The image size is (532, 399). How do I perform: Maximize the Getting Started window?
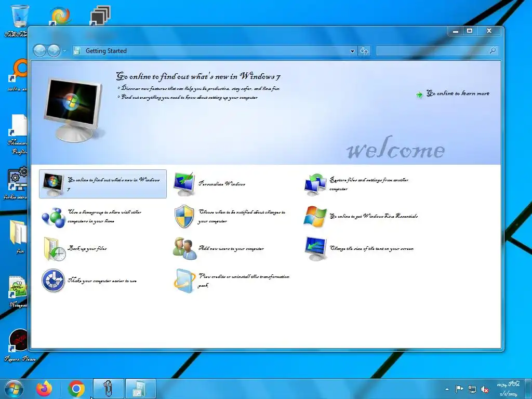click(470, 31)
